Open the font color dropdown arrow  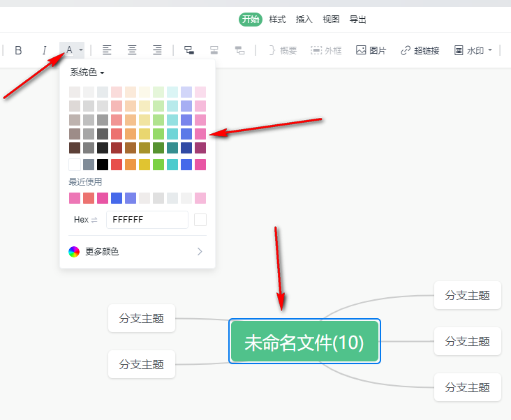[81, 50]
